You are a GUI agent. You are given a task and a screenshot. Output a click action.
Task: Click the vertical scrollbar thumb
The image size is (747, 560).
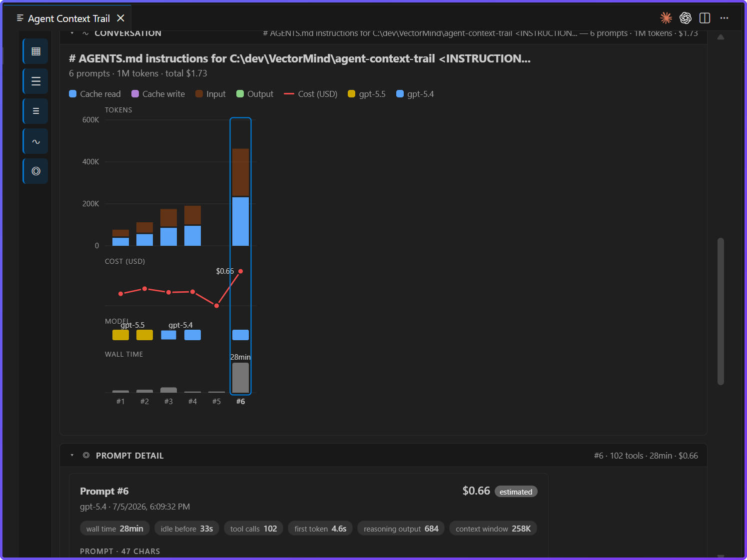click(721, 311)
